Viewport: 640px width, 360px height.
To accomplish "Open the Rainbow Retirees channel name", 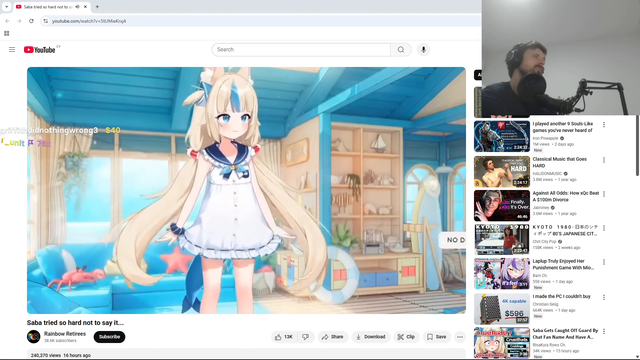I will (65, 333).
